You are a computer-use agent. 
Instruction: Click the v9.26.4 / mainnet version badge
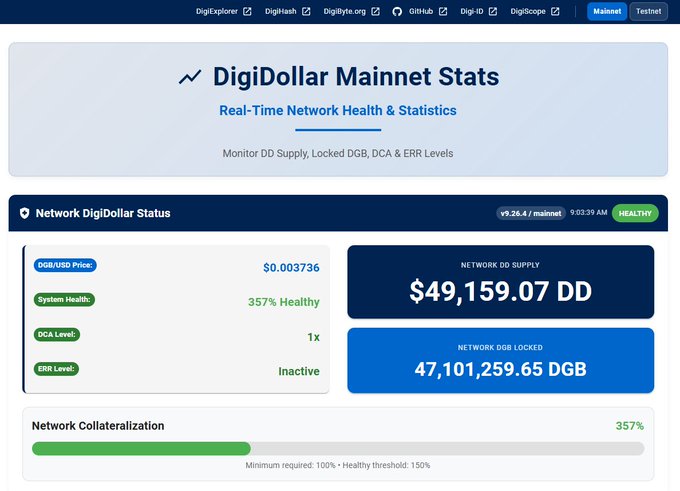(x=531, y=213)
